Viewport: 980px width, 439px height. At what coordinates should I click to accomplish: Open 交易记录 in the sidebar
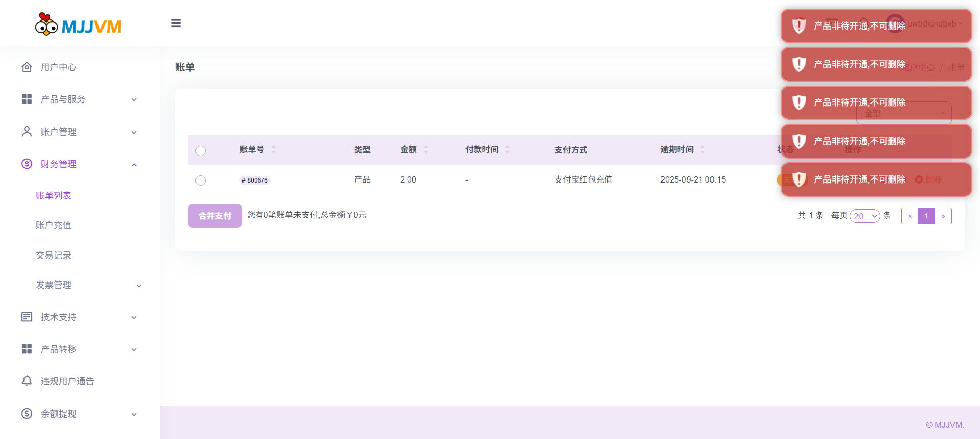click(54, 255)
